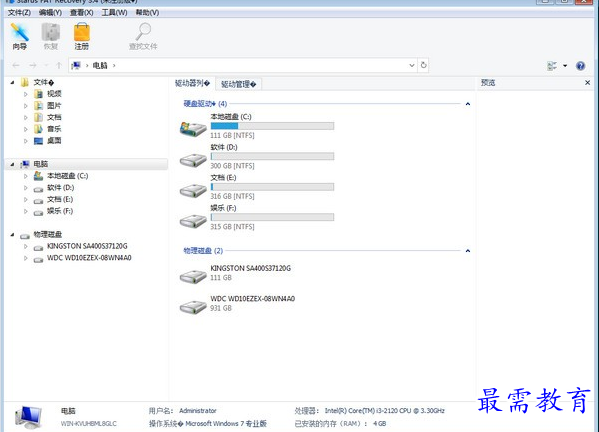Screen dimensions: 599x432
Task: Click 硬盘驱动 (4) group header
Action: 205,104
